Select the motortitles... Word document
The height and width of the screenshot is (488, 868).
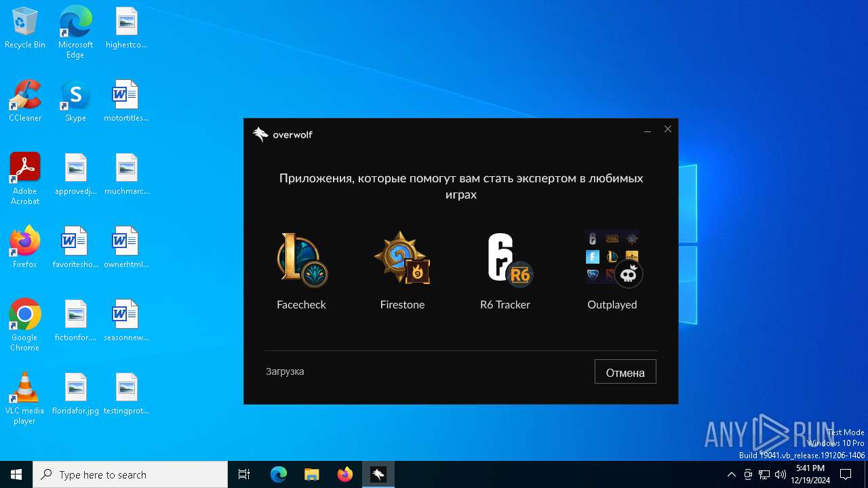(126, 101)
